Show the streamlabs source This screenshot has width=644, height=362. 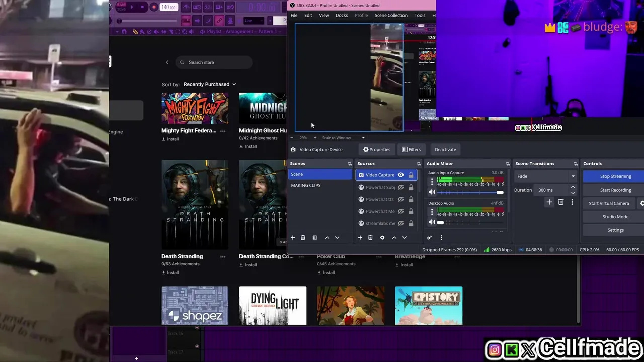(x=401, y=223)
